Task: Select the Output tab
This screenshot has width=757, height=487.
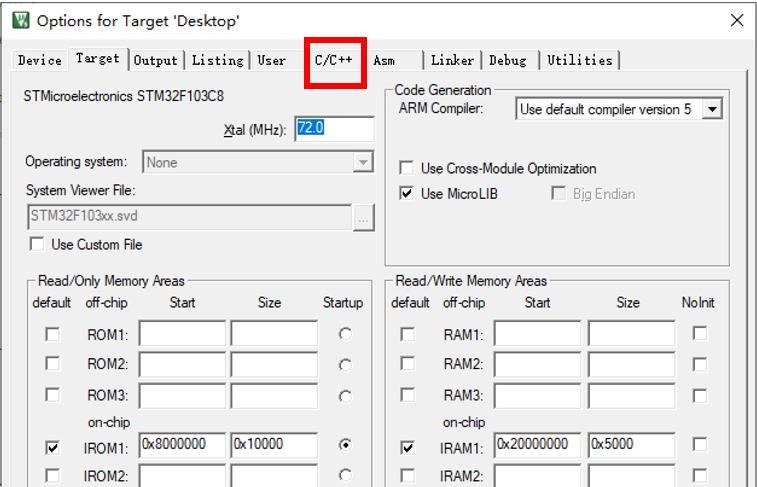Action: (x=155, y=60)
